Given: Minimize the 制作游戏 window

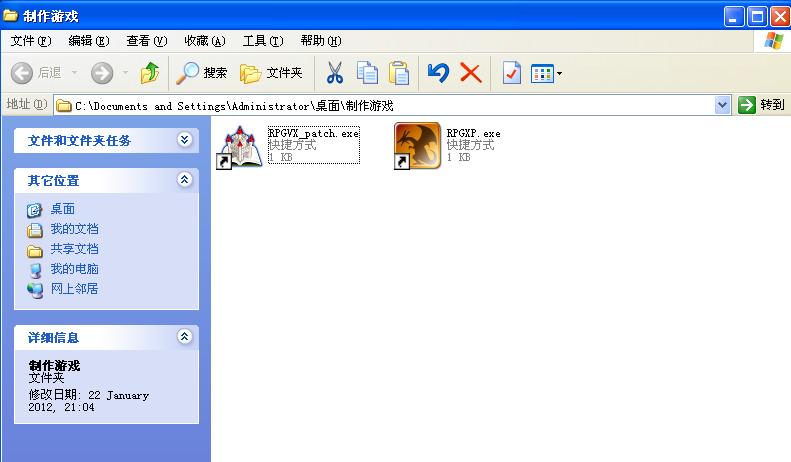Looking at the screenshot, I should coord(734,16).
